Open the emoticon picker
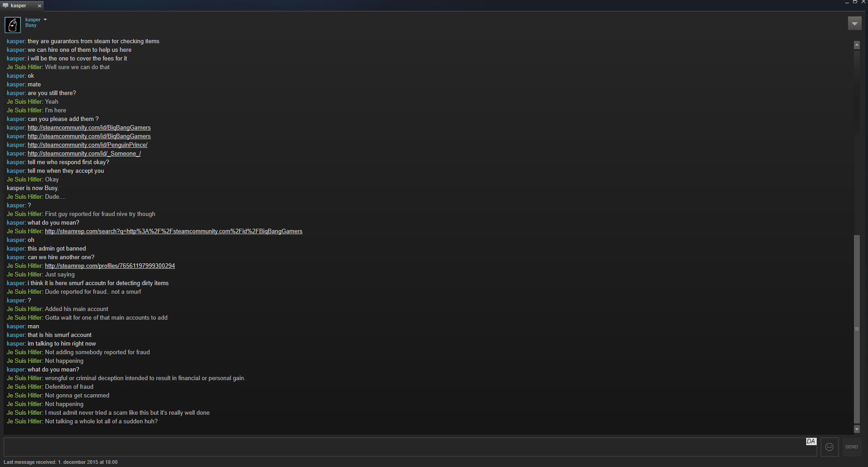868x467 pixels. [829, 447]
